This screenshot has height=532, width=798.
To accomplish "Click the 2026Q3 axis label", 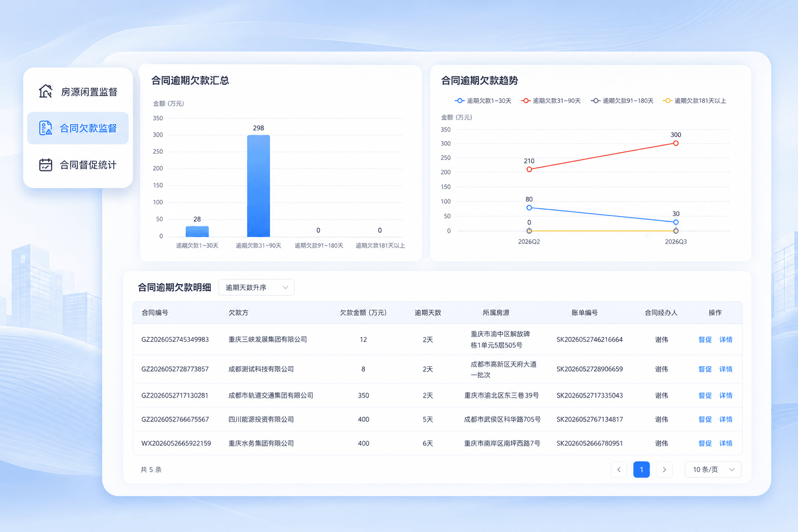I will 676,242.
